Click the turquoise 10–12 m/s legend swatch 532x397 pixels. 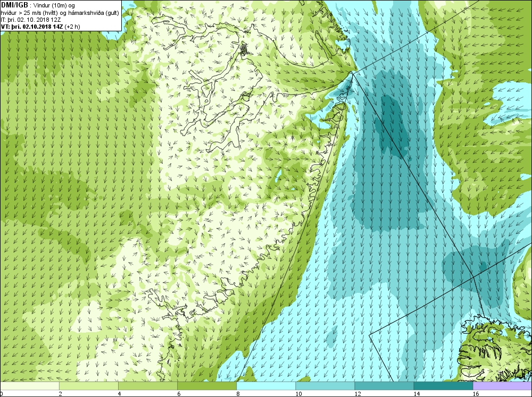coord(325,386)
